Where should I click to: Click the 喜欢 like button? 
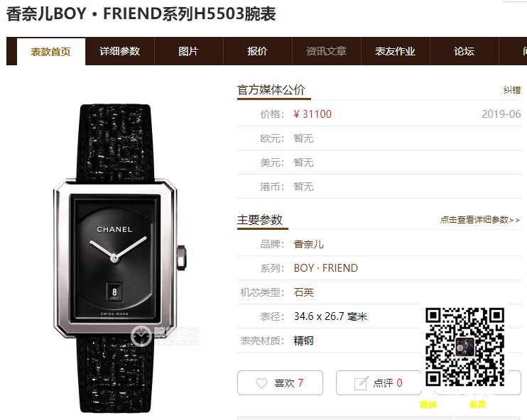click(x=280, y=382)
